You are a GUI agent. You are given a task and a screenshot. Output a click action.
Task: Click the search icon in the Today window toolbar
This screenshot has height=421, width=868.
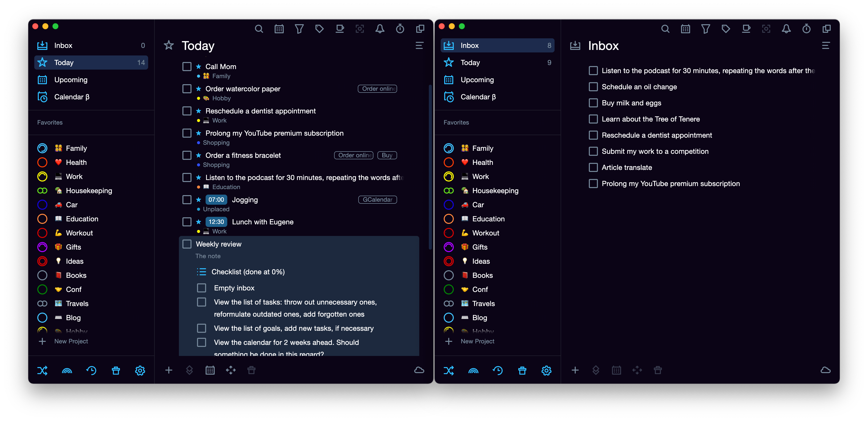259,29
